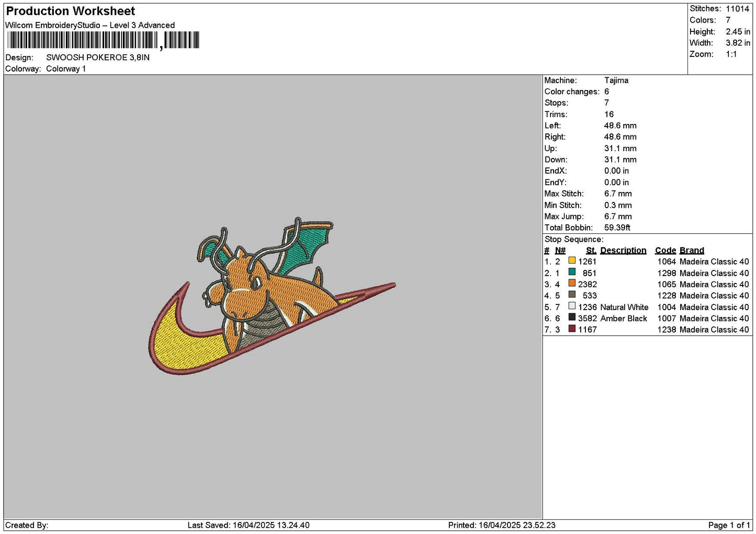The height and width of the screenshot is (534, 756).
Task: Click the Up value 31.1 mm
Action: (x=620, y=149)
